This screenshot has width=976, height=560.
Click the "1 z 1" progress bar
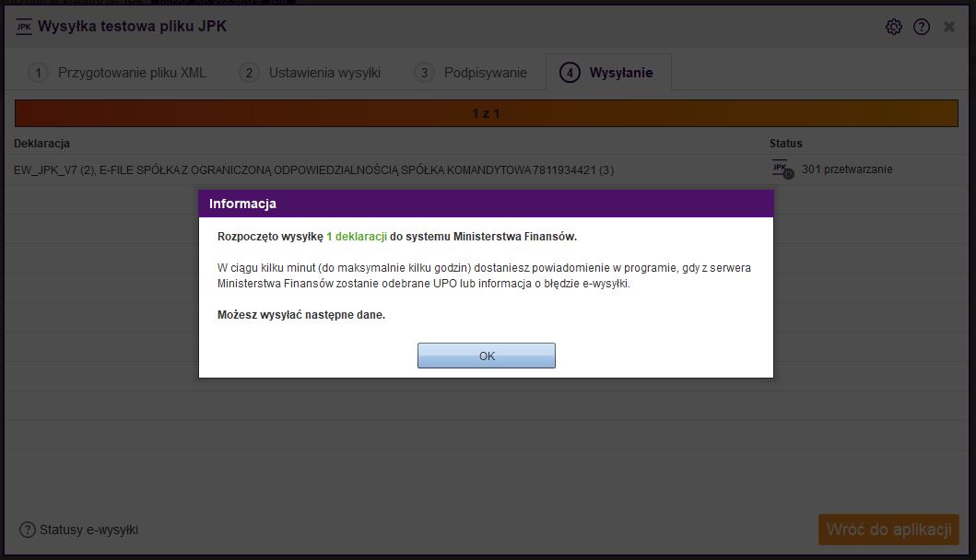click(487, 113)
